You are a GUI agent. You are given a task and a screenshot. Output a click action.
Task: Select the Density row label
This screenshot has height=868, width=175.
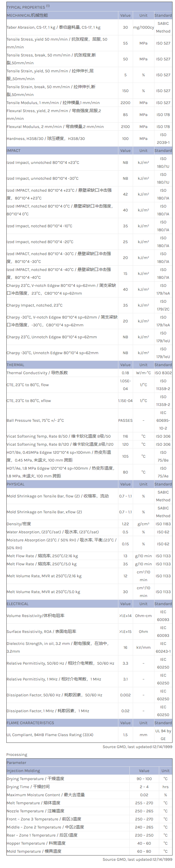point(19,524)
